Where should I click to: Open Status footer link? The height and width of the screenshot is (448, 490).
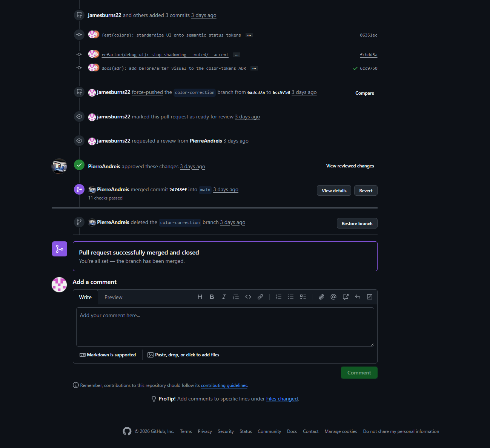(246, 431)
